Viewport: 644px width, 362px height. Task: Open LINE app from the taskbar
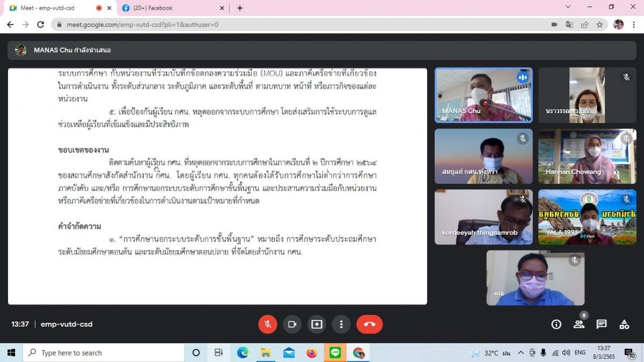pyautogui.click(x=335, y=352)
